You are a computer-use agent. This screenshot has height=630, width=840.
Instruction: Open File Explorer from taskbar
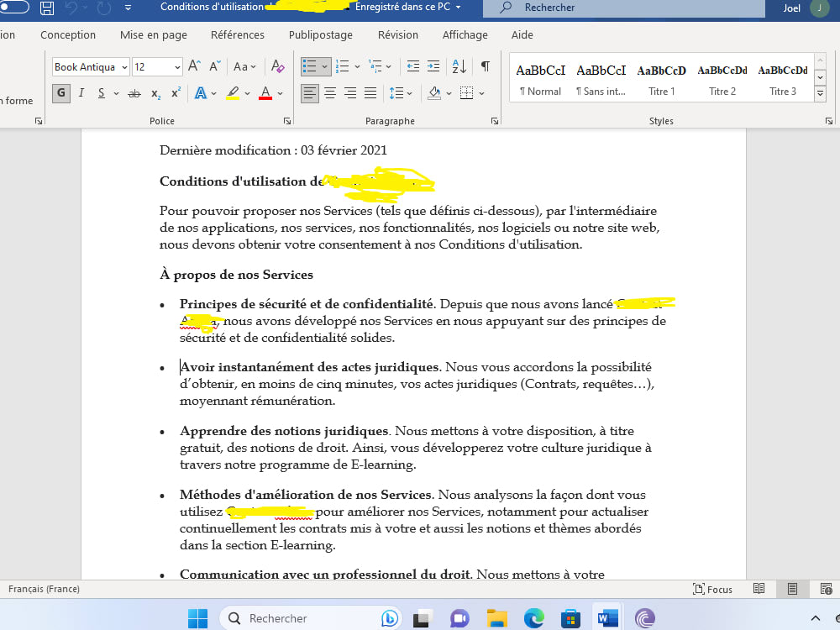click(x=496, y=618)
